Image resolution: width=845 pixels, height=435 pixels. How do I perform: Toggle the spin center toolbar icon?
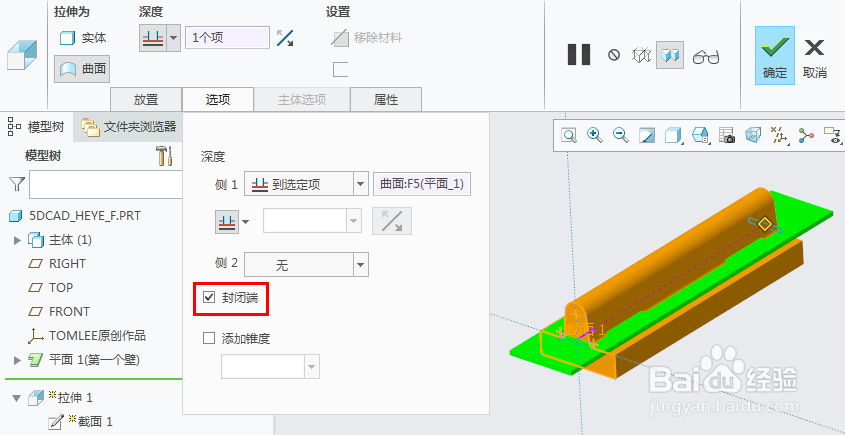point(806,136)
